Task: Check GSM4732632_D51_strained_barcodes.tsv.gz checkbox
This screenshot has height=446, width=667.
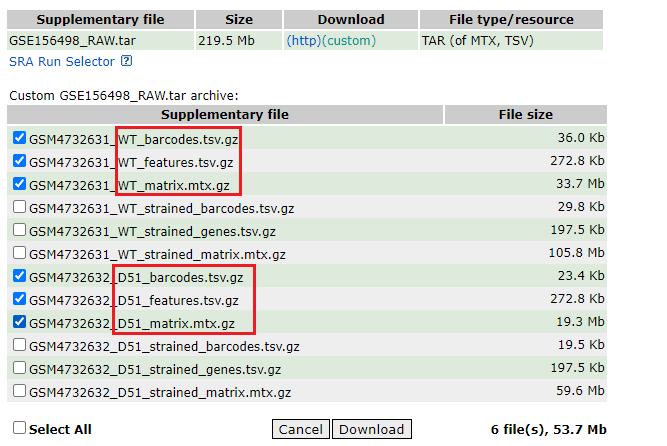Action: pos(19,345)
